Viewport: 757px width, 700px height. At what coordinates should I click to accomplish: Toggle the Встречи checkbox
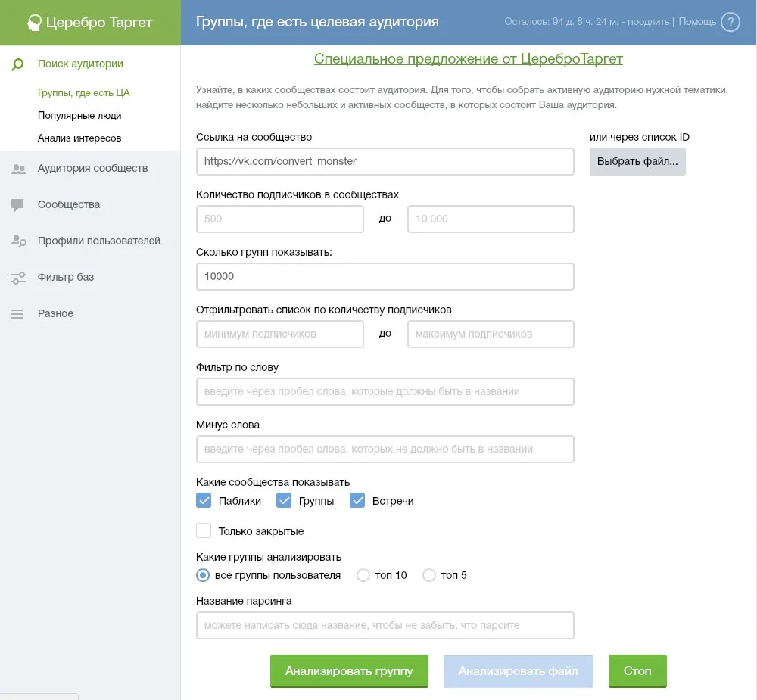pos(357,500)
